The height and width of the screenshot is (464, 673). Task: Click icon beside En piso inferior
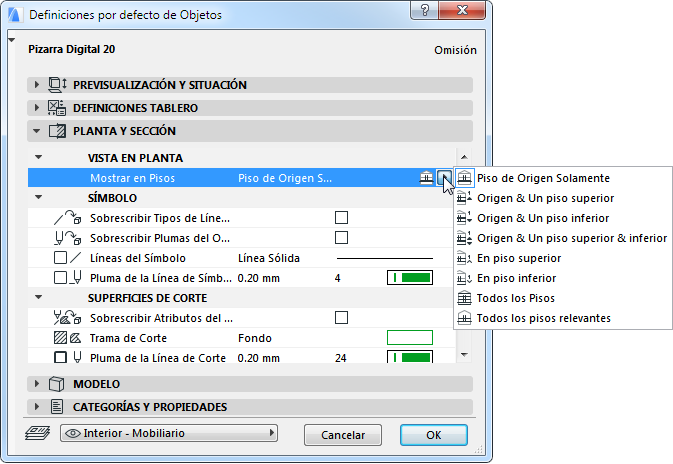pos(464,278)
